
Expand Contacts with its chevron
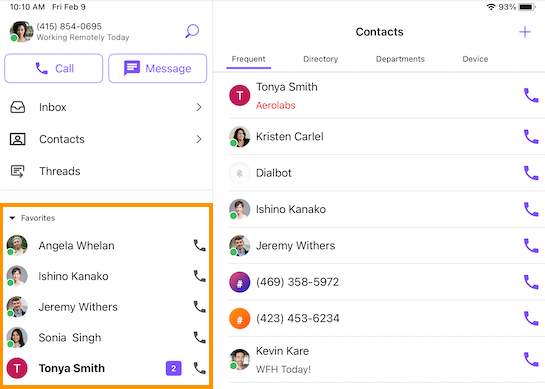point(199,139)
